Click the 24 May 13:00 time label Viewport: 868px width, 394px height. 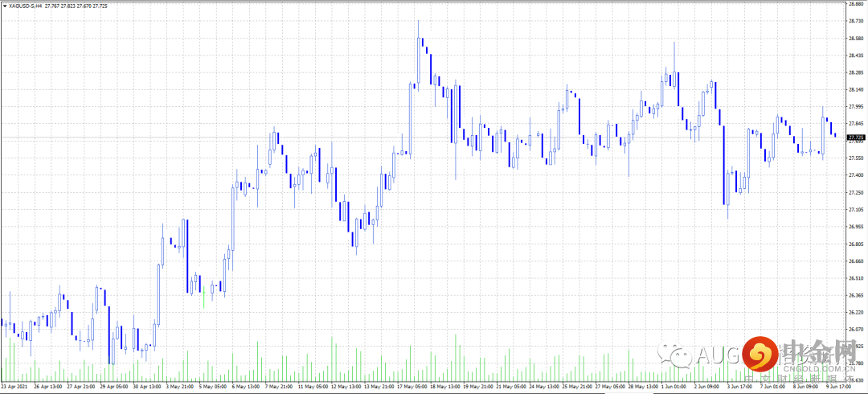545,385
